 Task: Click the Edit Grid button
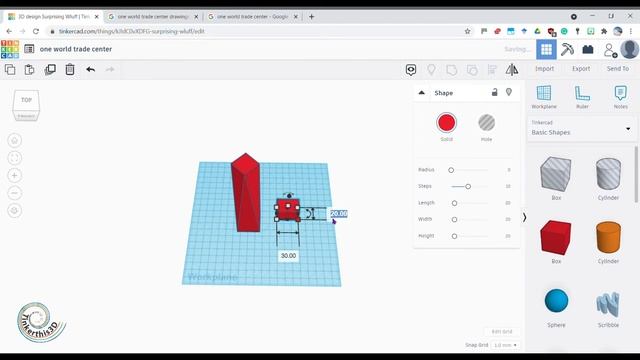coord(502,331)
